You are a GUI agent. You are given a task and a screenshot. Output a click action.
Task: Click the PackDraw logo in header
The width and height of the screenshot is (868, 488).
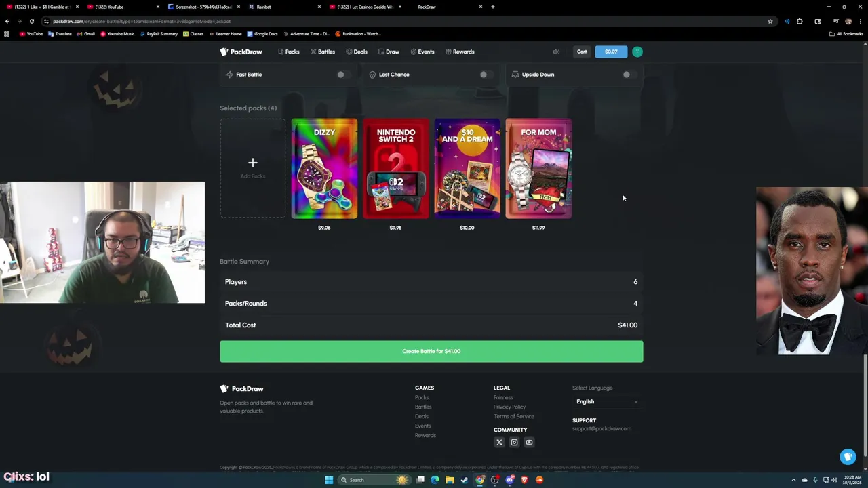(241, 52)
